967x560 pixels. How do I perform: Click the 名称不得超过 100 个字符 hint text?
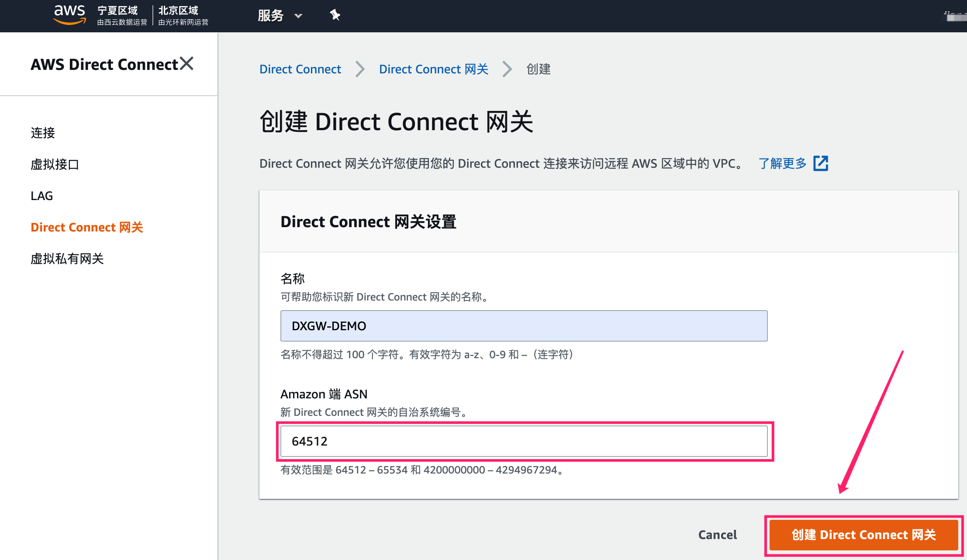click(x=428, y=354)
